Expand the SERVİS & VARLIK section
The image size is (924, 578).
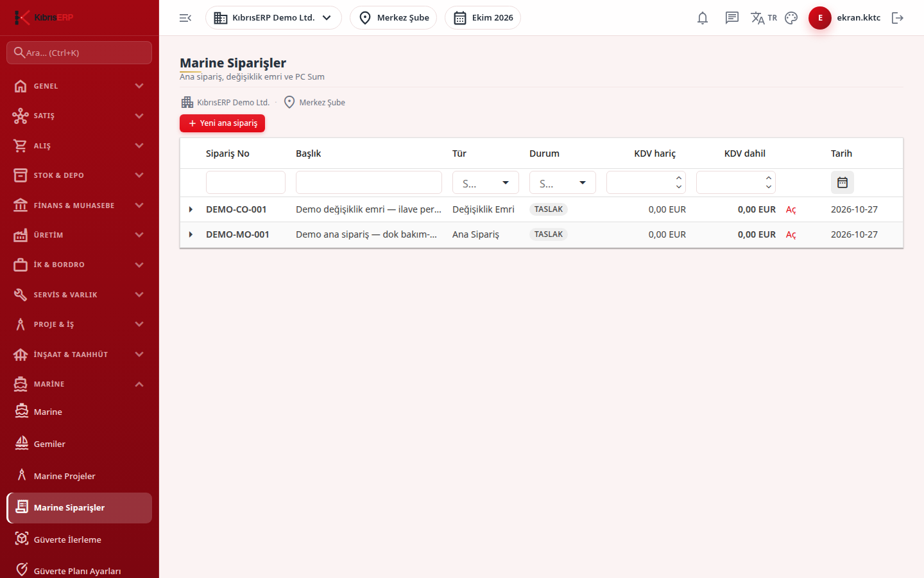[x=79, y=295]
